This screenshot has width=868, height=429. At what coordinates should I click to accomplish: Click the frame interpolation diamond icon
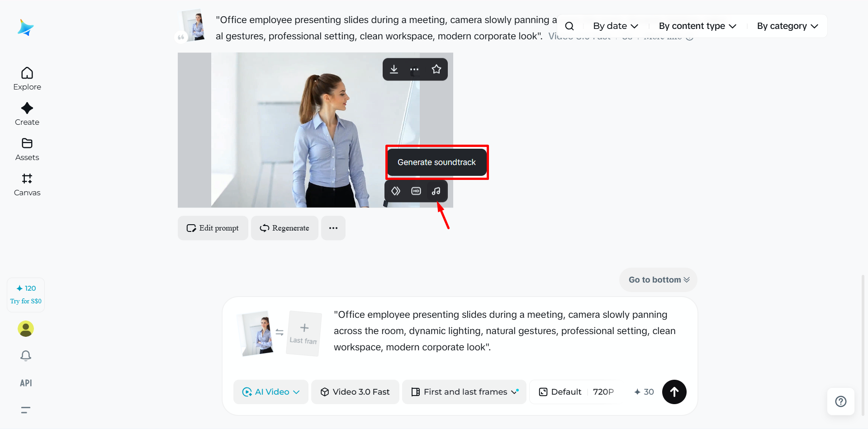pyautogui.click(x=396, y=191)
